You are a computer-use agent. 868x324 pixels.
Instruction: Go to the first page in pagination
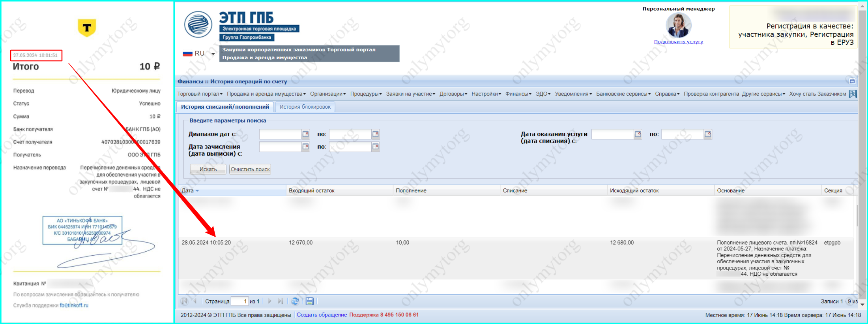coord(184,301)
